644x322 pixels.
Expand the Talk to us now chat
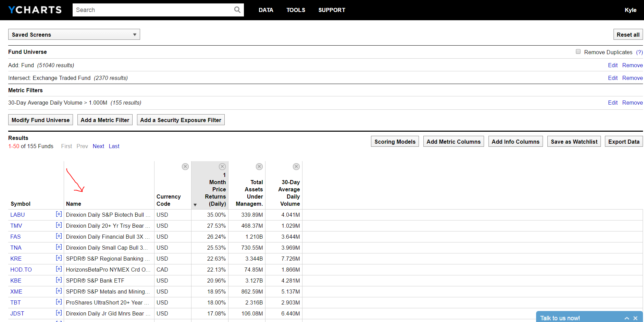pyautogui.click(x=627, y=318)
